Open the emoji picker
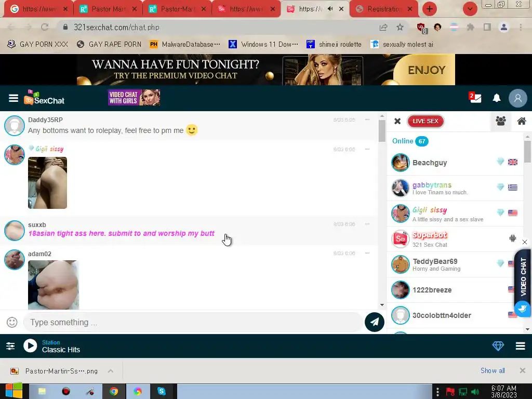This screenshot has height=399, width=532. click(12, 322)
